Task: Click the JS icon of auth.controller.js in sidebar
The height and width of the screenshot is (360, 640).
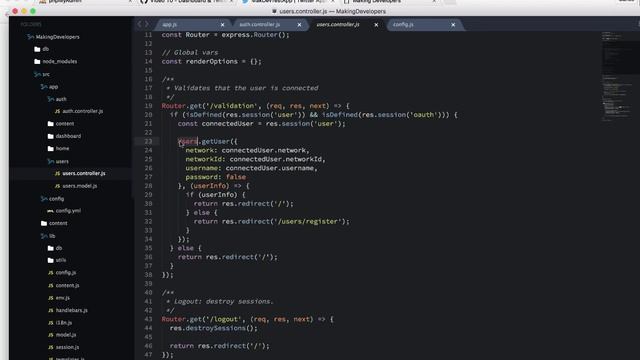Action: coord(58,111)
